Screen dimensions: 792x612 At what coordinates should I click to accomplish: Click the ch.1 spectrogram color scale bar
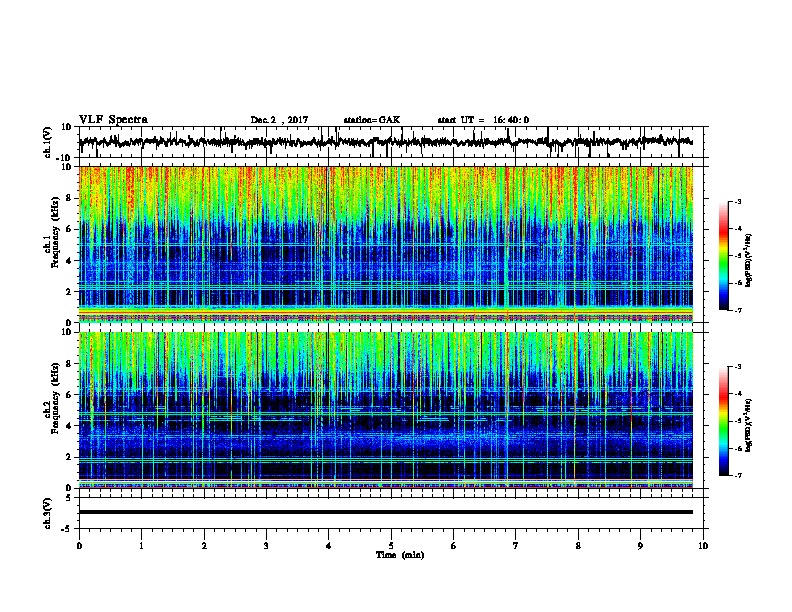pyautogui.click(x=723, y=256)
